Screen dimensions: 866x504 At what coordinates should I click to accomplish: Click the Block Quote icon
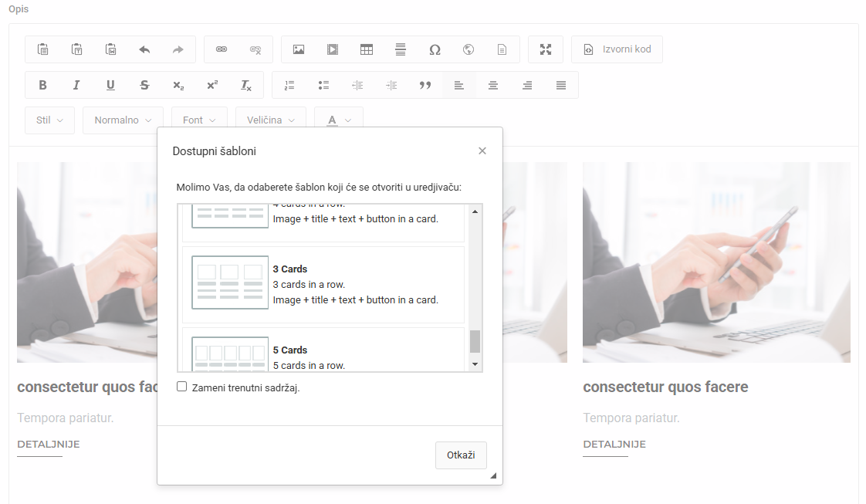pyautogui.click(x=425, y=85)
